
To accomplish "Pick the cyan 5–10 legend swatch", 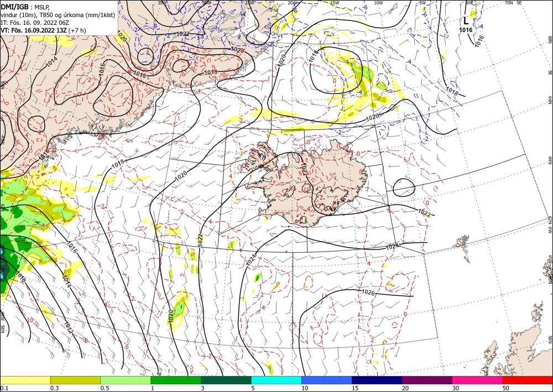I will [x=276, y=380].
